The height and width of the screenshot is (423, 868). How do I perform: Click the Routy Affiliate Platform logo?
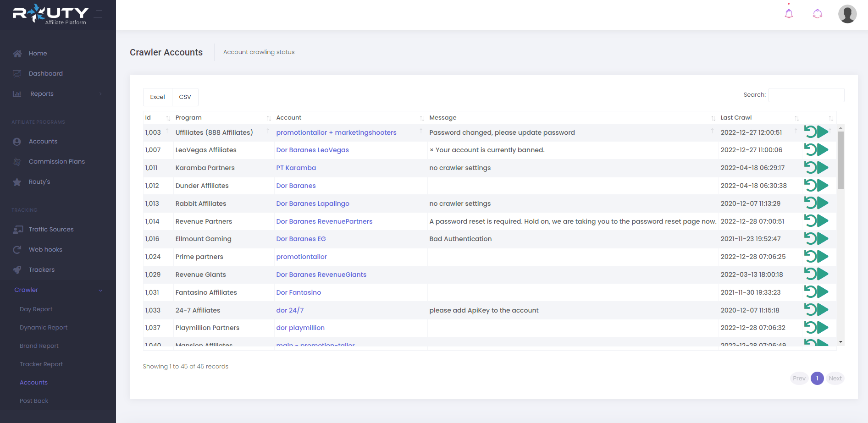click(x=50, y=14)
